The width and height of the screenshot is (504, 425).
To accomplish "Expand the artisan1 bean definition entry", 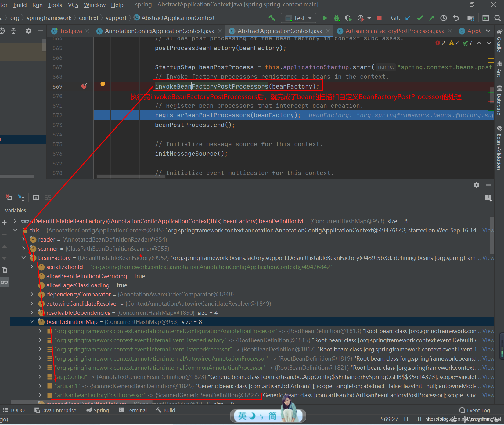I will [x=40, y=386].
